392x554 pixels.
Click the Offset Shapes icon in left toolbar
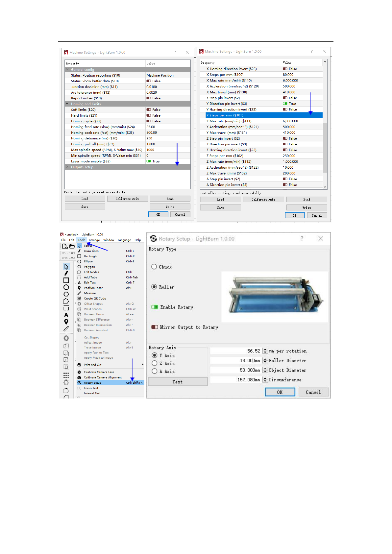pos(66,338)
